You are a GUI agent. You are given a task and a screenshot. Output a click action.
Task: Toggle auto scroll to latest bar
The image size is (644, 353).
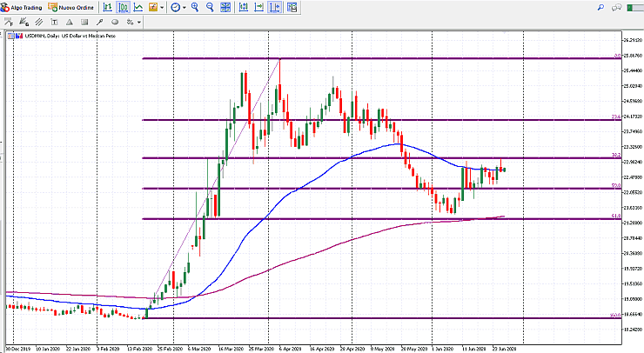pos(258,7)
